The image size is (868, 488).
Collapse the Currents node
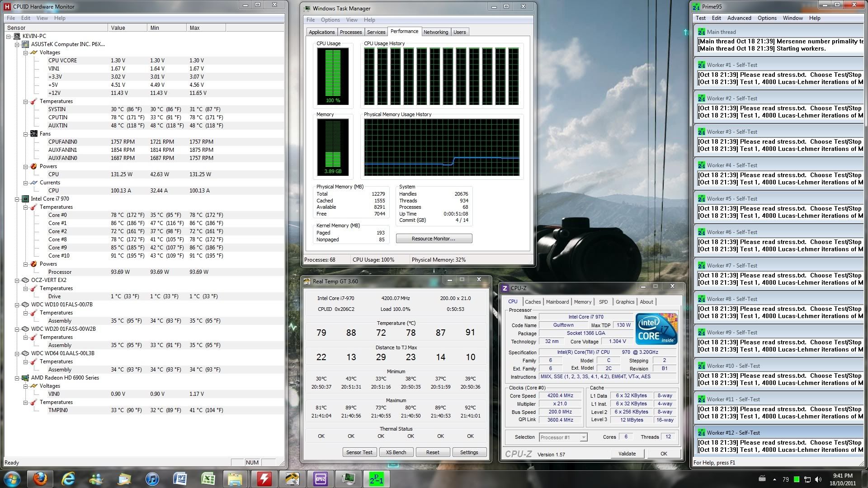click(x=25, y=183)
